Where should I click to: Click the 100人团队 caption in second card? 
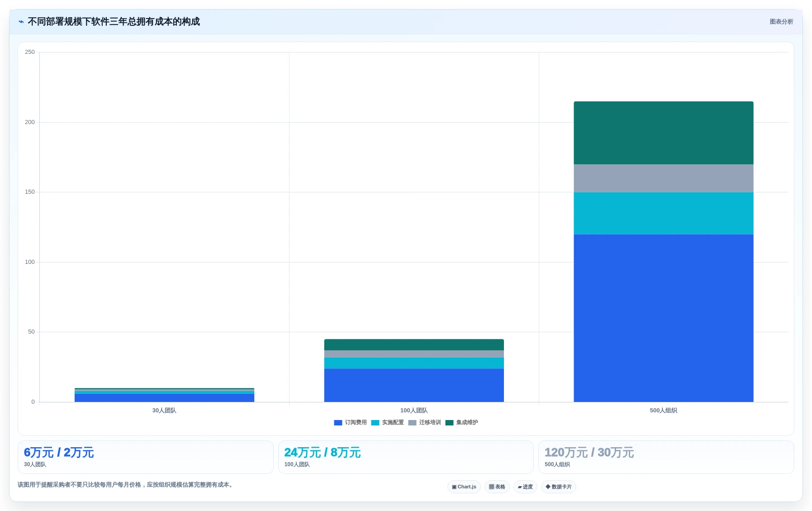click(x=297, y=465)
